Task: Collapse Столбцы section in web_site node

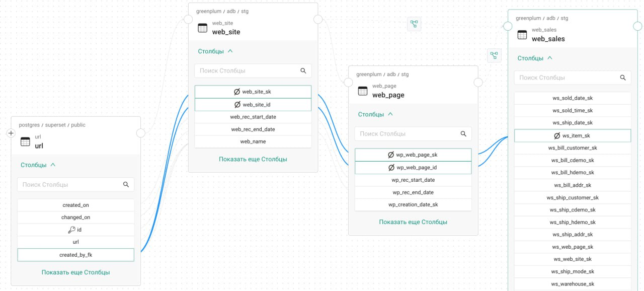Action: tap(230, 51)
